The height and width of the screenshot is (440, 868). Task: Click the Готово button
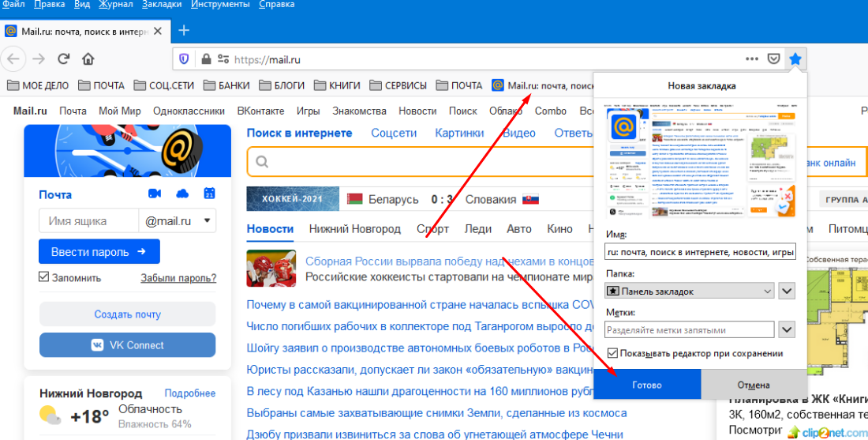[x=647, y=385]
